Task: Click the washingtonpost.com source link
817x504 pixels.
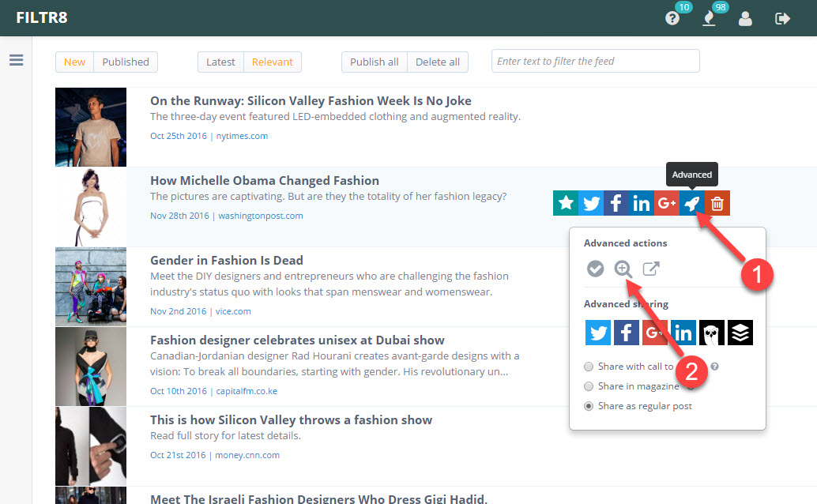Action: point(261,216)
